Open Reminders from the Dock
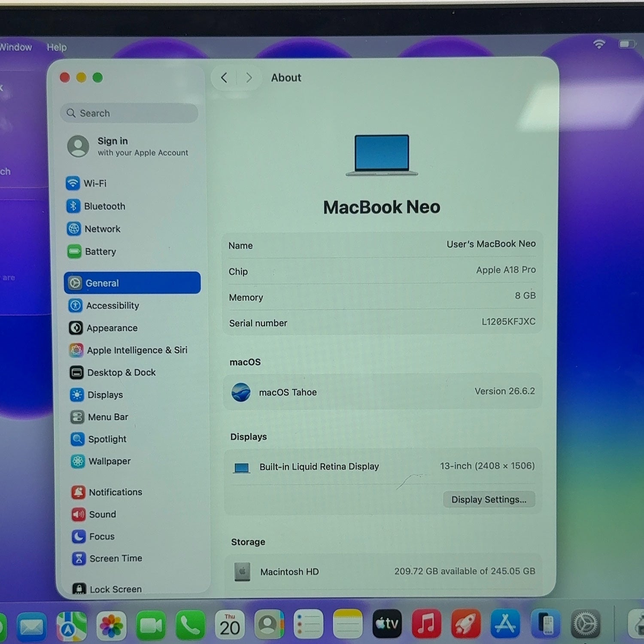Screen dimensions: 644x644 pos(308,624)
